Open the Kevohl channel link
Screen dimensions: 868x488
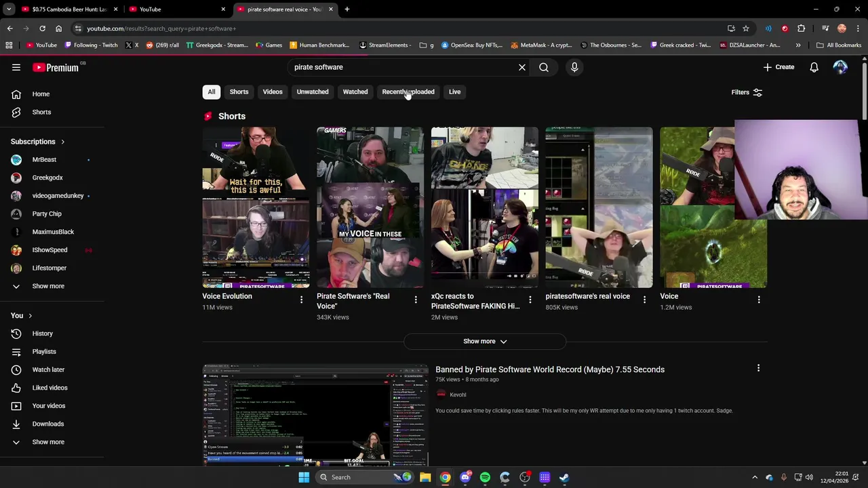point(458,394)
